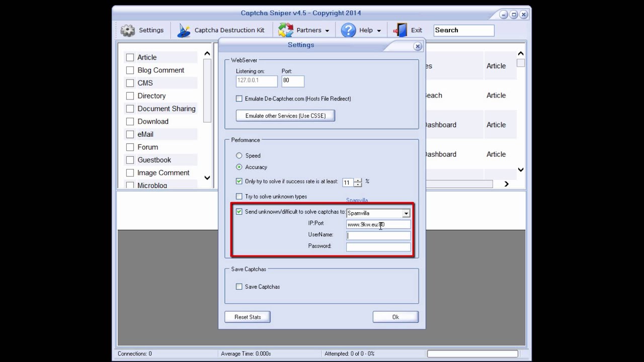Click the Search input box

click(464, 30)
